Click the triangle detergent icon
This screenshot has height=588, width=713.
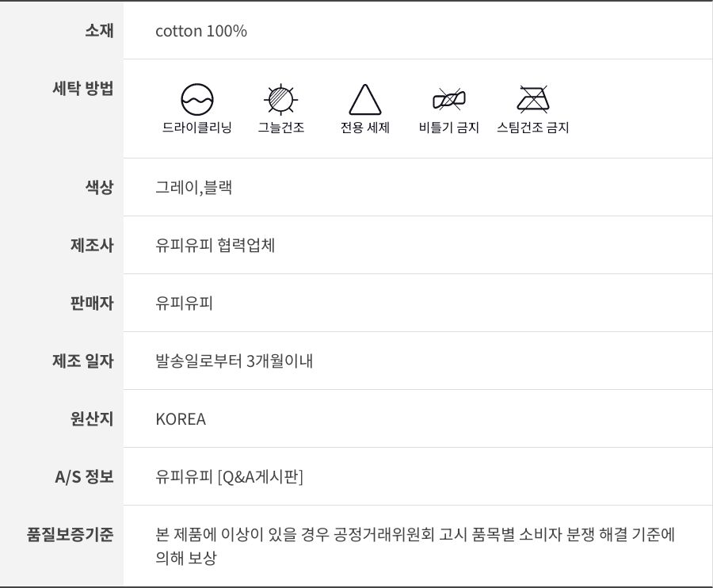[365, 100]
